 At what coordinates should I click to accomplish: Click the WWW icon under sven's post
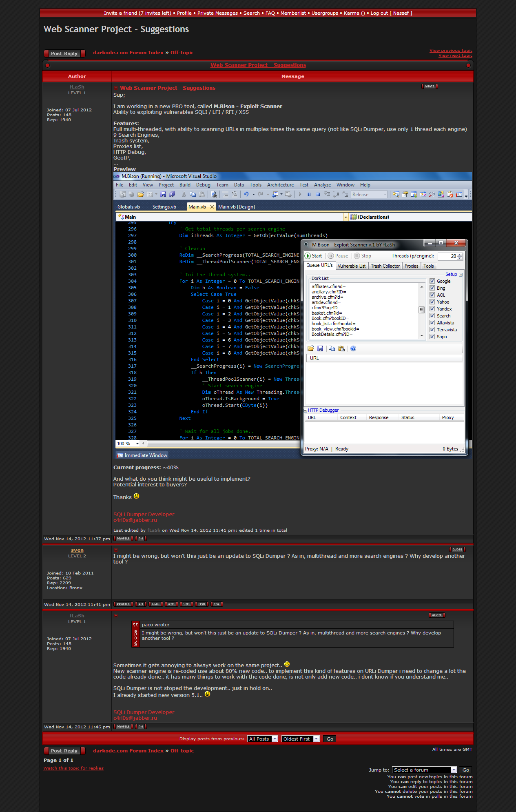click(155, 604)
